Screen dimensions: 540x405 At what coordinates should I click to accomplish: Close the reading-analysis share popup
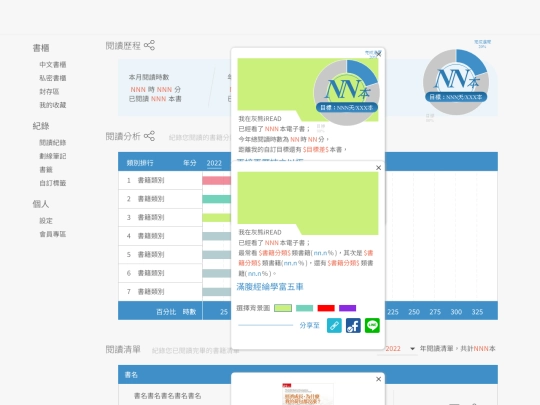[378, 168]
